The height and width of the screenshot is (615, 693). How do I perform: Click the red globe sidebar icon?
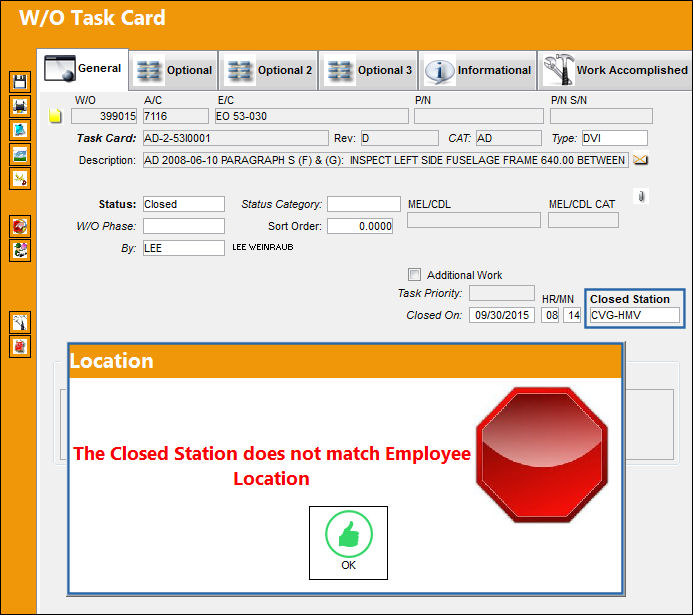point(20,227)
